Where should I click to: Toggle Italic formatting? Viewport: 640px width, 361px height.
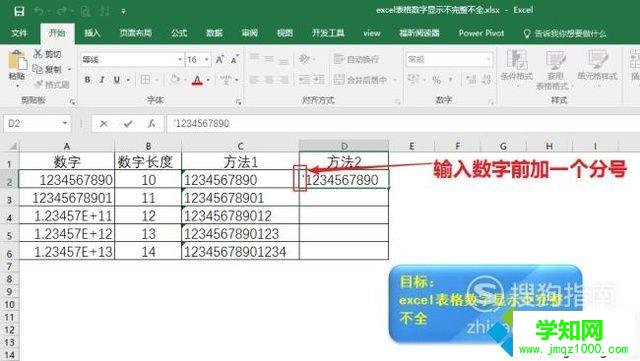[x=102, y=80]
